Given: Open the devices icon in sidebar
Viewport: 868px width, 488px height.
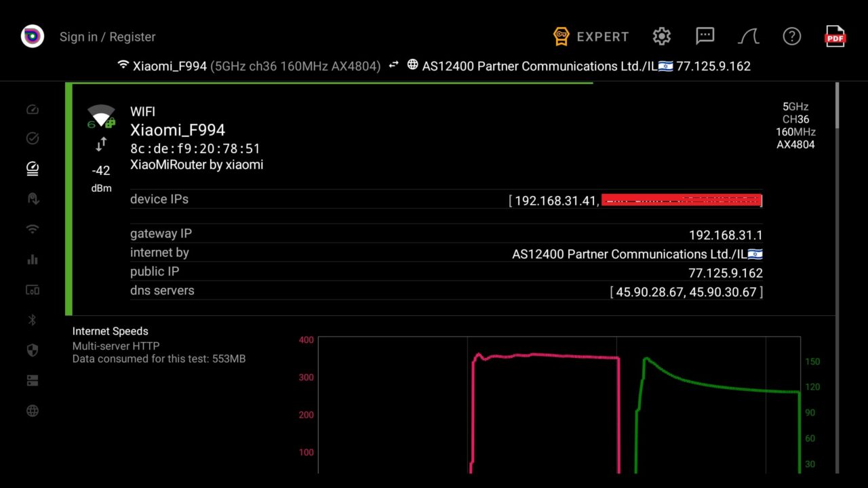Looking at the screenshot, I should (x=32, y=290).
